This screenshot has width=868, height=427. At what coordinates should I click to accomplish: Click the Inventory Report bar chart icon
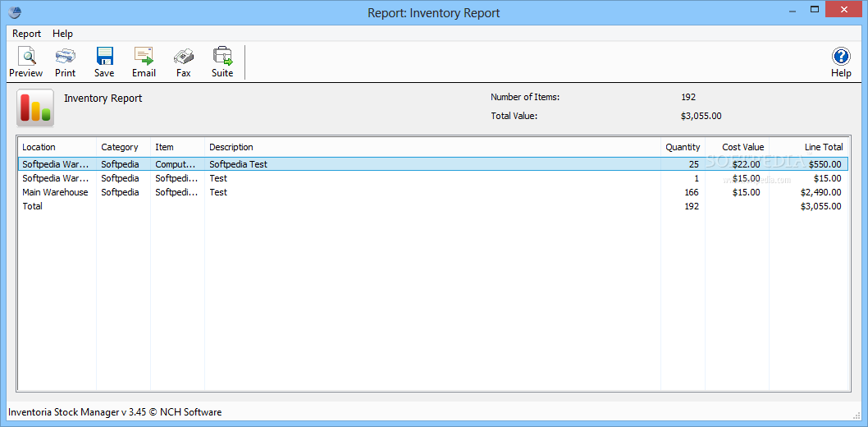[35, 108]
